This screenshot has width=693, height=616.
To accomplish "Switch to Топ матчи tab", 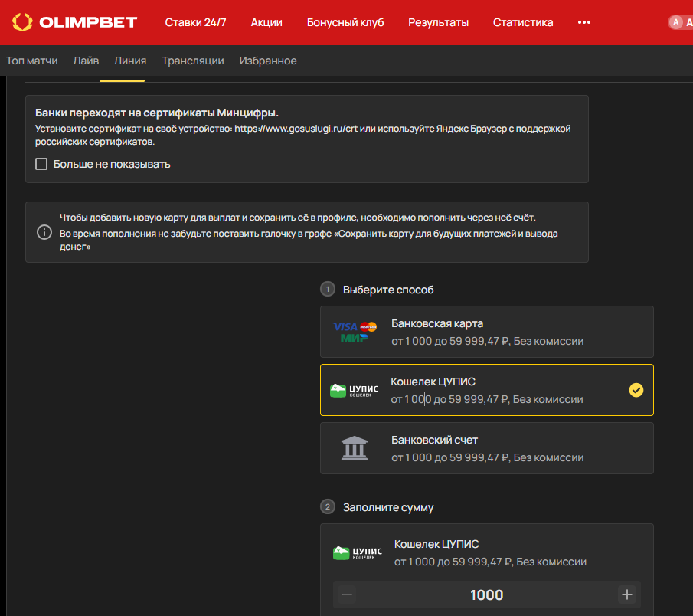I will tap(32, 61).
